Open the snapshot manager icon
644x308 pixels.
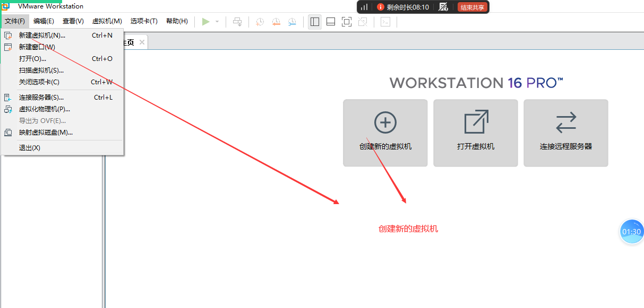(293, 22)
